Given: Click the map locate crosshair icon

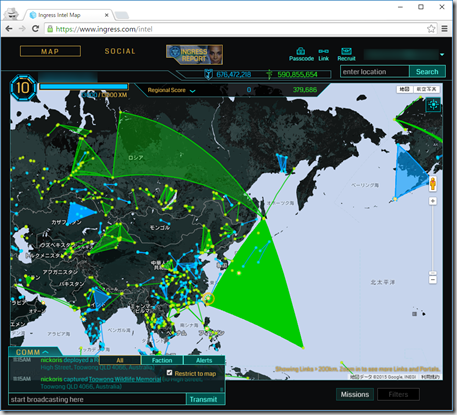Looking at the screenshot, I should pyautogui.click(x=433, y=105).
